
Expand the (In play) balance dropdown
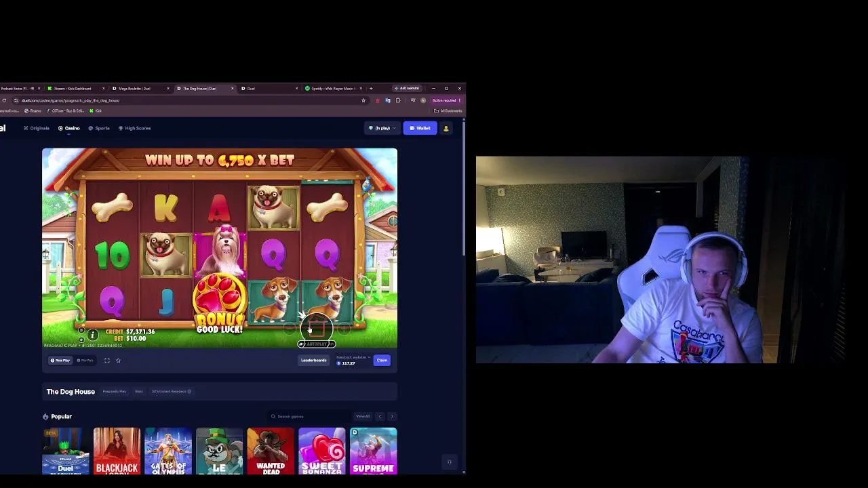click(x=382, y=128)
